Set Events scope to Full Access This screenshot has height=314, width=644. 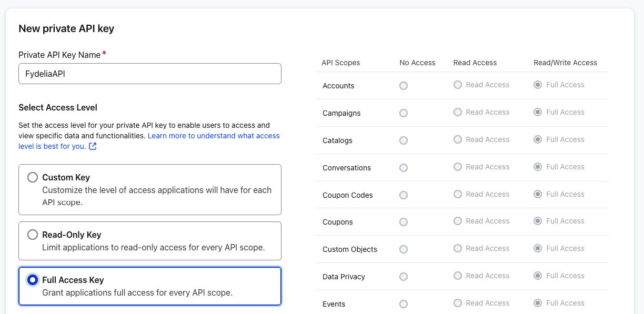(538, 303)
